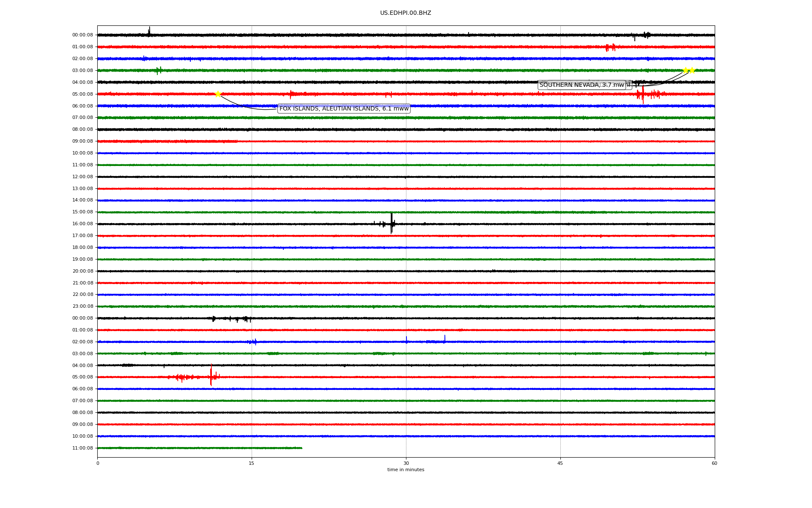Click the 19:00:08 row time label

[82, 260]
